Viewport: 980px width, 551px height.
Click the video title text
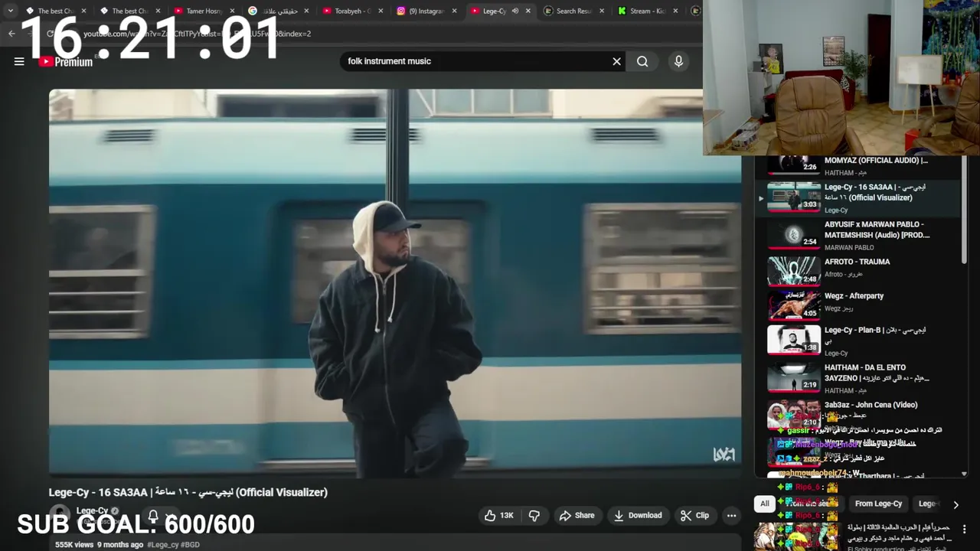coord(188,492)
